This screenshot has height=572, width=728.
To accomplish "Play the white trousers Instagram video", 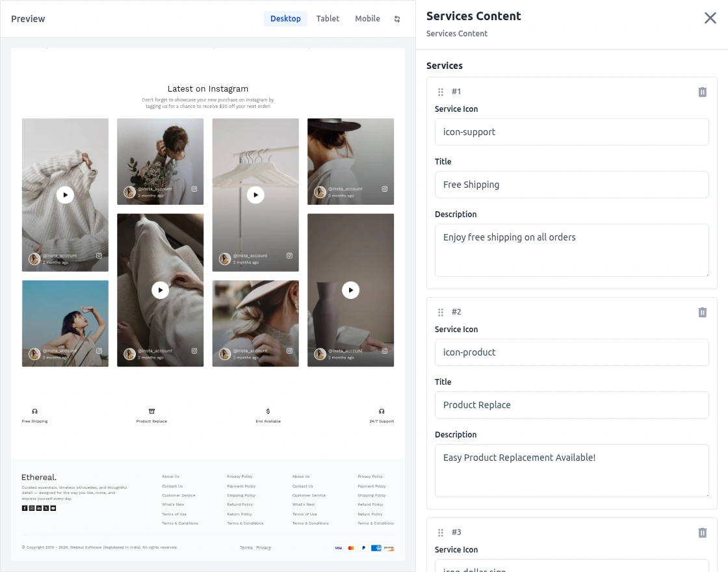I will pos(160,290).
